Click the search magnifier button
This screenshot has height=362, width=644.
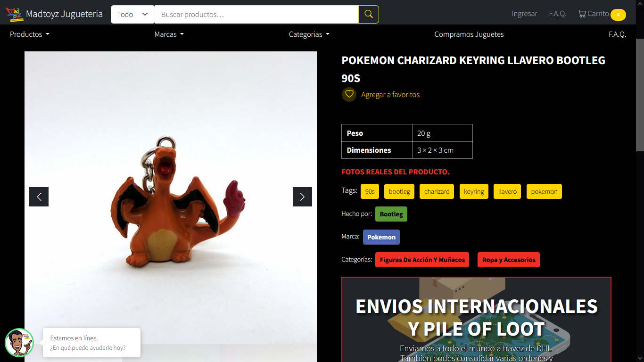[x=369, y=14]
